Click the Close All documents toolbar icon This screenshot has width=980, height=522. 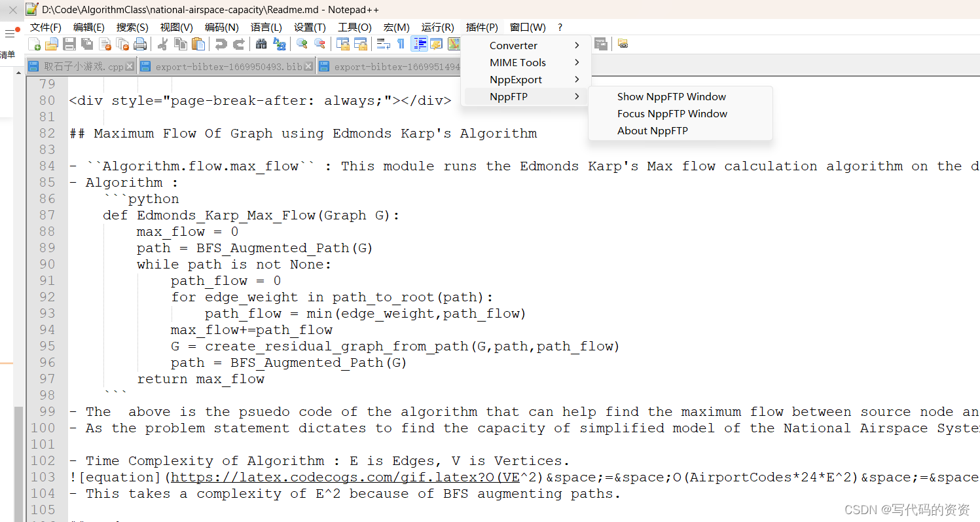click(122, 44)
